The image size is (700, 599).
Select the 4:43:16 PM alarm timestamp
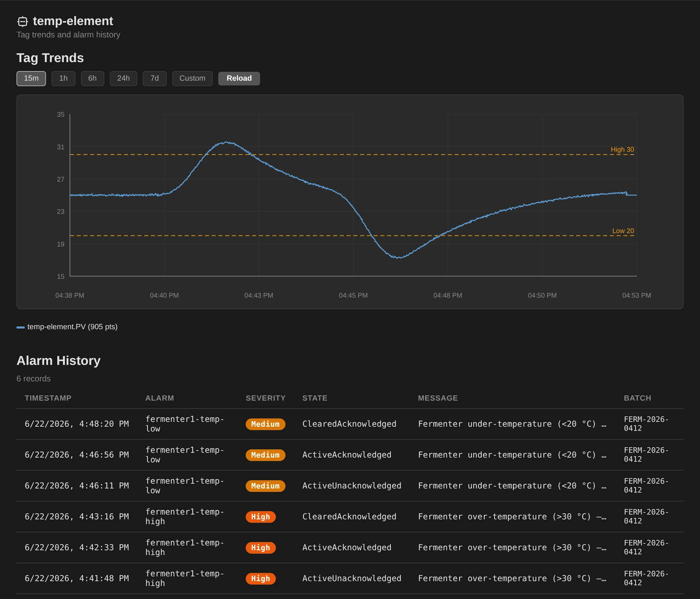pyautogui.click(x=77, y=517)
